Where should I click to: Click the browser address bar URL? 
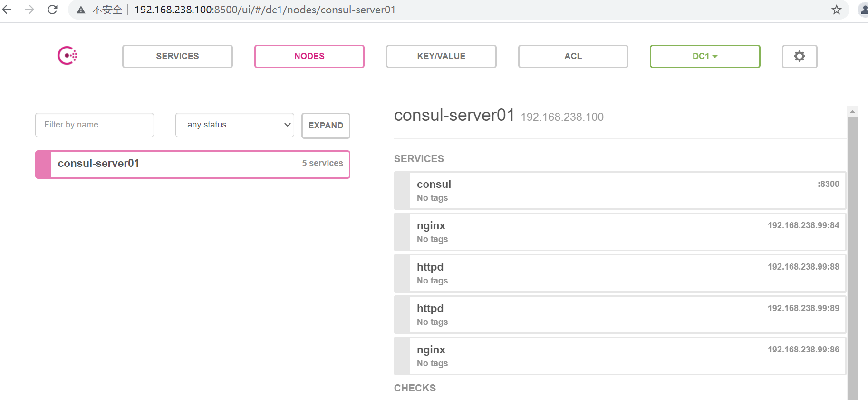pos(265,10)
